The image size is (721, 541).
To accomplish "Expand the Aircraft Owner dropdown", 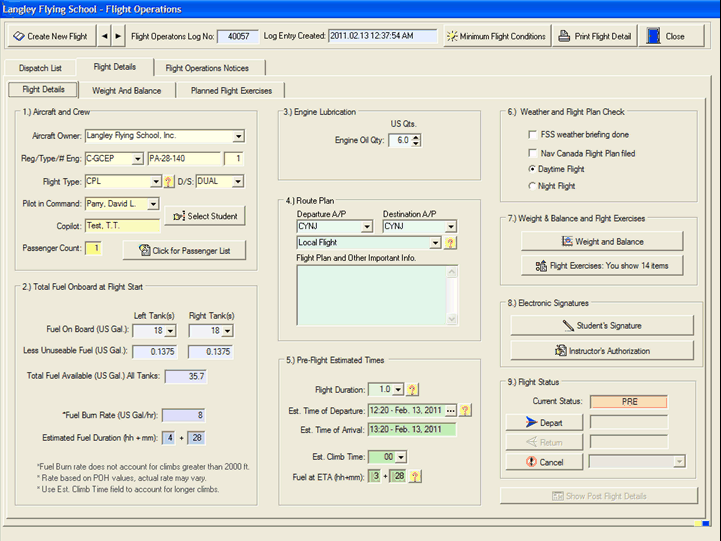I will click(239, 136).
